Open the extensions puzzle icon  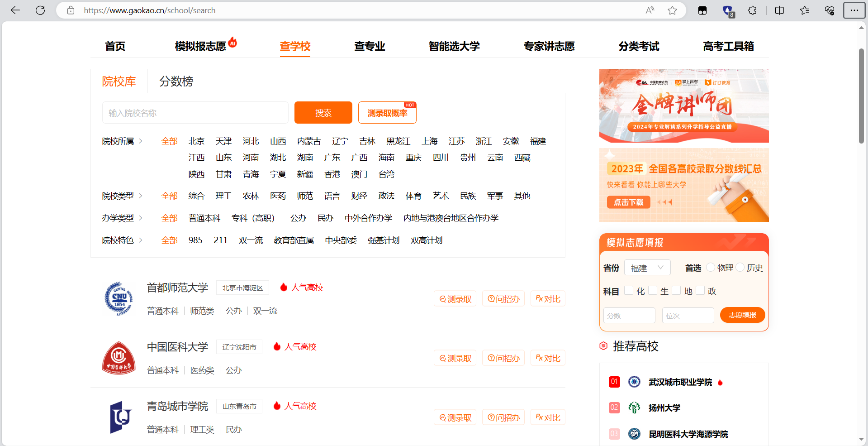(752, 10)
